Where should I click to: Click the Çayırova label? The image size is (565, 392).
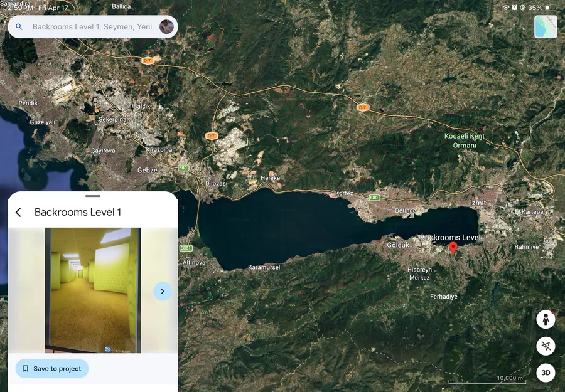click(x=103, y=151)
